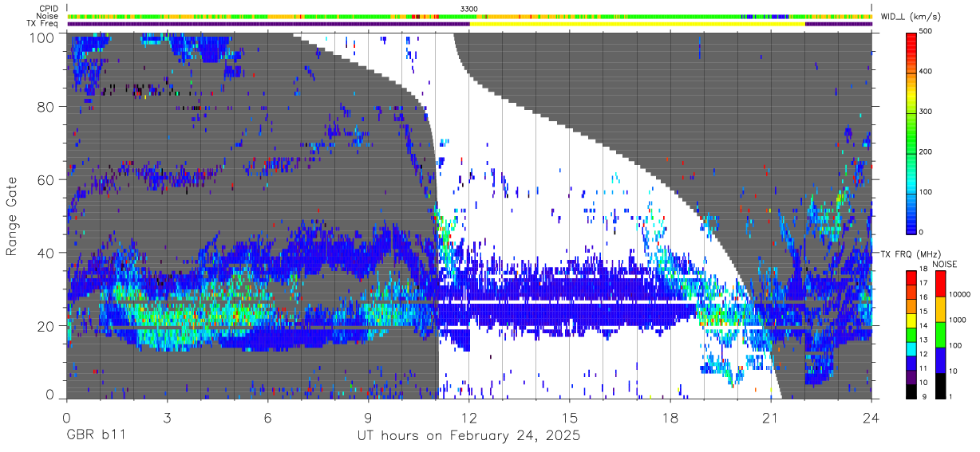Click the 3300 CPID value

pos(469,8)
